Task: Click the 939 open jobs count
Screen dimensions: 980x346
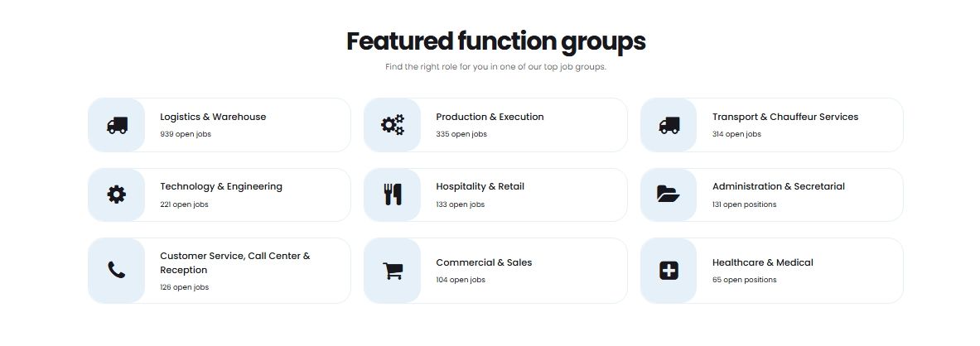Action: pyautogui.click(x=186, y=134)
